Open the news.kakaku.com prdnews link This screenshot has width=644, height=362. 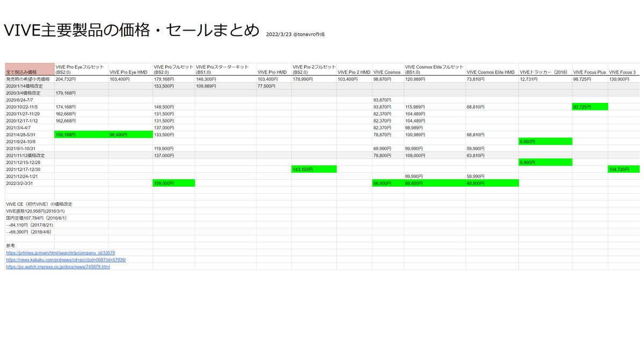[66, 260]
